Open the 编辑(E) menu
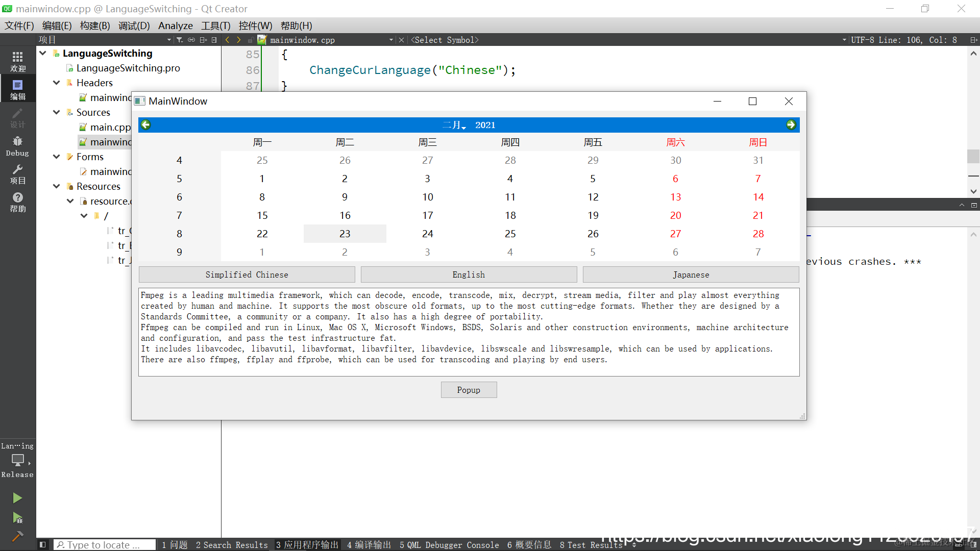 coord(57,26)
